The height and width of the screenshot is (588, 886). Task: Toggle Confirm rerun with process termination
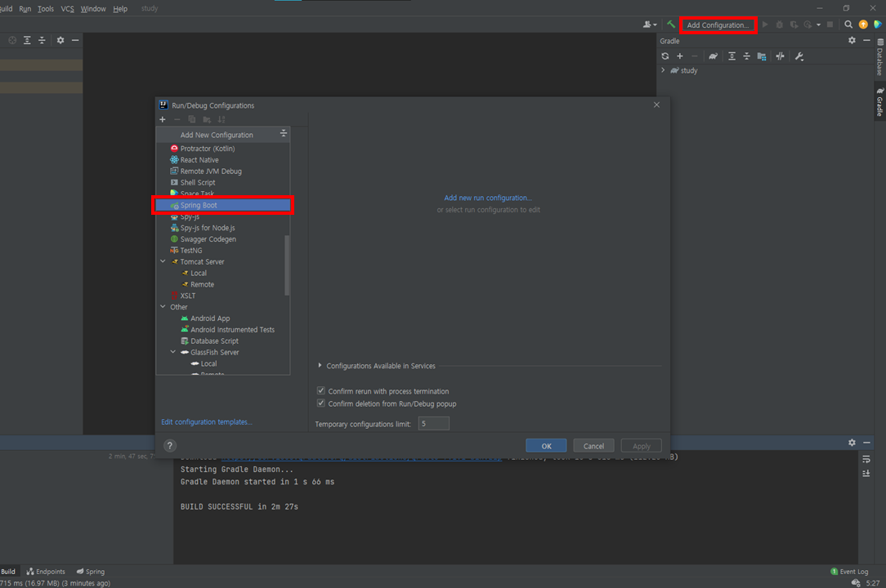tap(321, 390)
